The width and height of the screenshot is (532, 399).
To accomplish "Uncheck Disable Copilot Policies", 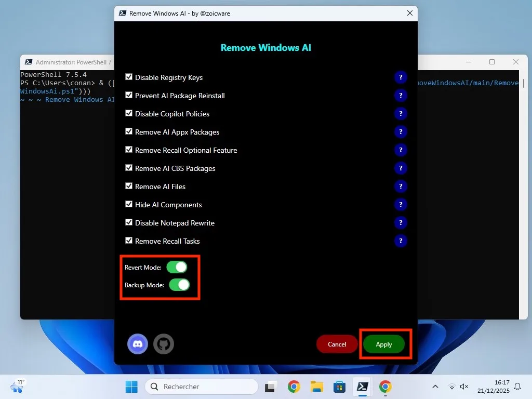I will click(x=129, y=113).
